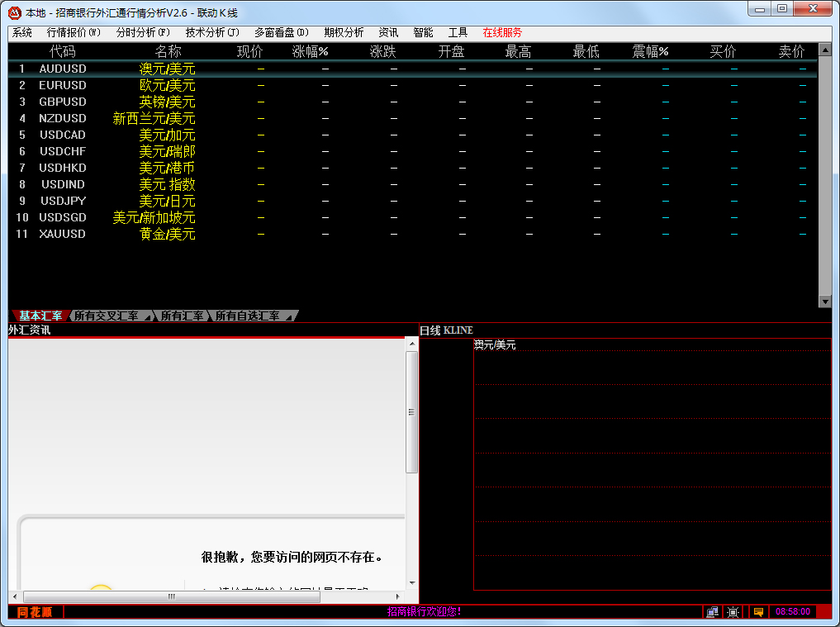Viewport: 840px width, 627px height.
Task: Click the news panel horizontal scrollbar thumb
Action: pos(172,596)
